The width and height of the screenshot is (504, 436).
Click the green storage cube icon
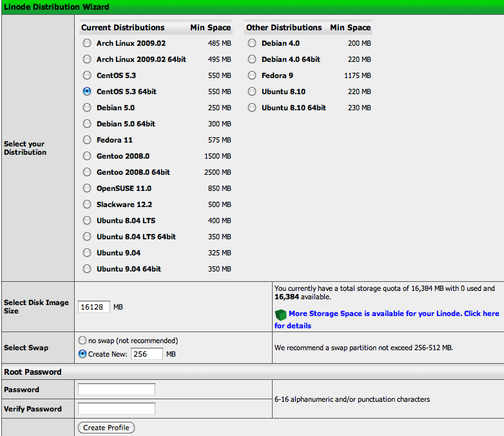point(280,315)
